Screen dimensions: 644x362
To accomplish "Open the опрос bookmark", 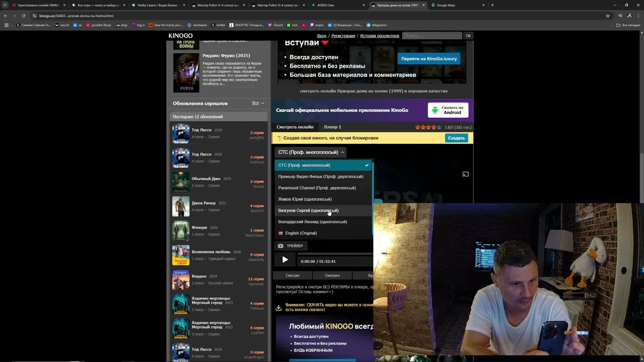I will coord(317,25).
